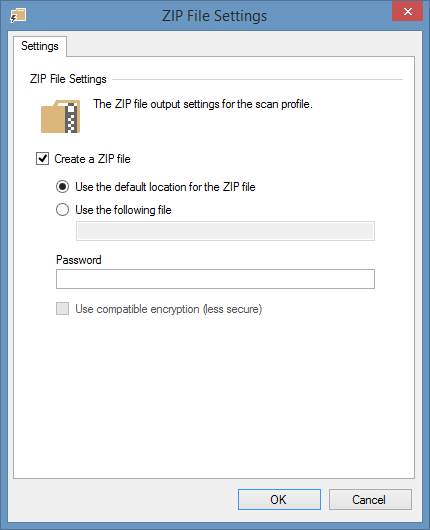Switch to the Settings tab
Viewport: 430px width, 530px height.
tap(40, 46)
